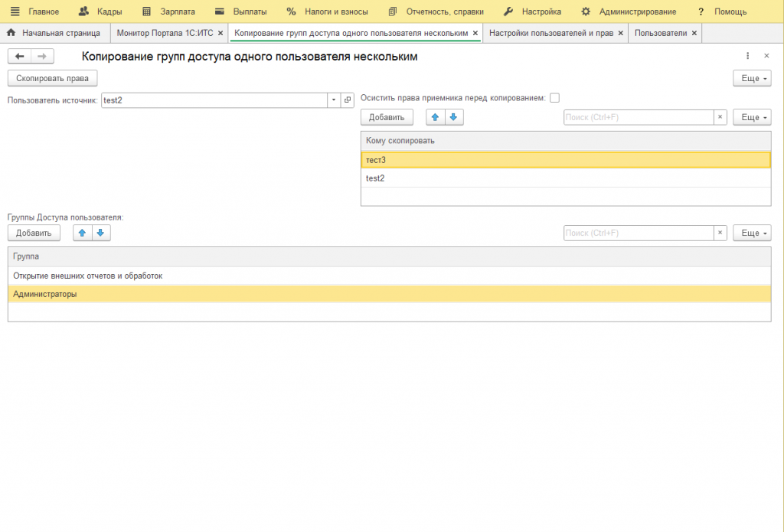Close the Настройки пользователей и прав tab
The width and height of the screenshot is (784, 532).
point(620,33)
